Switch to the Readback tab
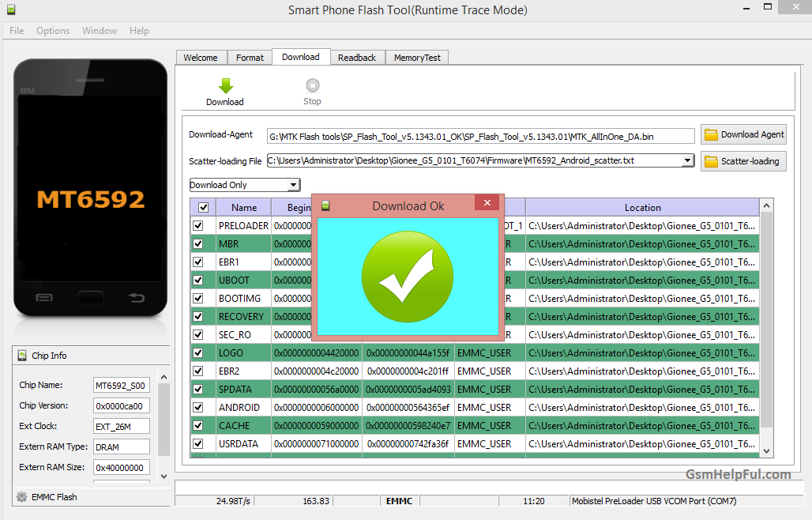Screen dimensions: 812x520 click(x=357, y=58)
